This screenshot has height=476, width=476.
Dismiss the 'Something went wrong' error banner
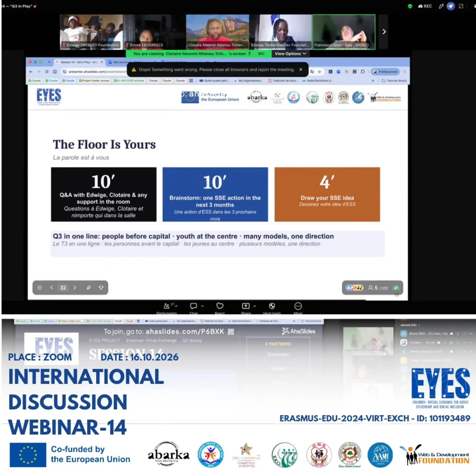coord(301,69)
